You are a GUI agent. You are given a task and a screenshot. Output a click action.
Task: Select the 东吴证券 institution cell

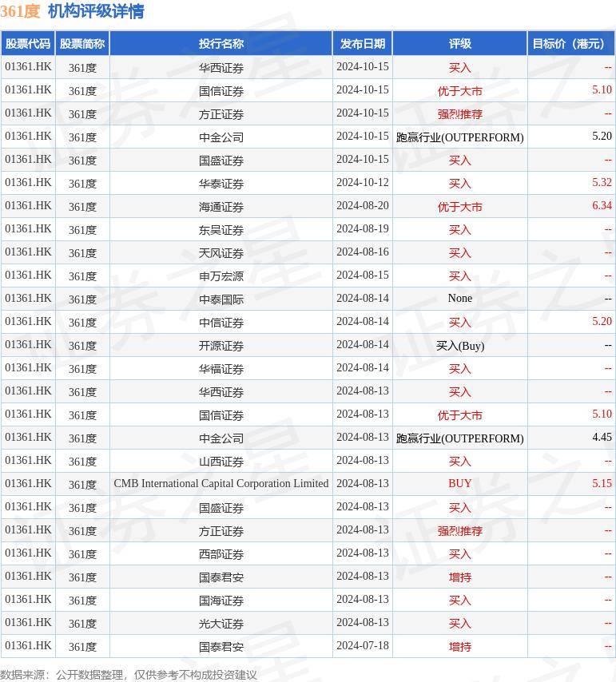[221, 230]
